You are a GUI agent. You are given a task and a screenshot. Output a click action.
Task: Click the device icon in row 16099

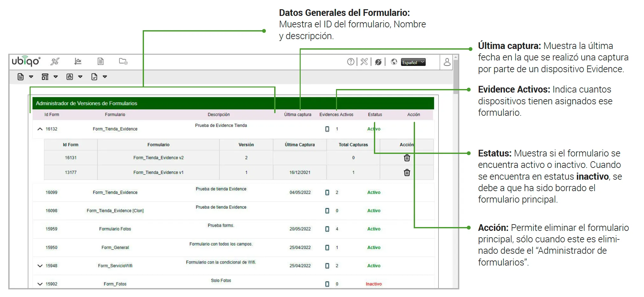327,192
